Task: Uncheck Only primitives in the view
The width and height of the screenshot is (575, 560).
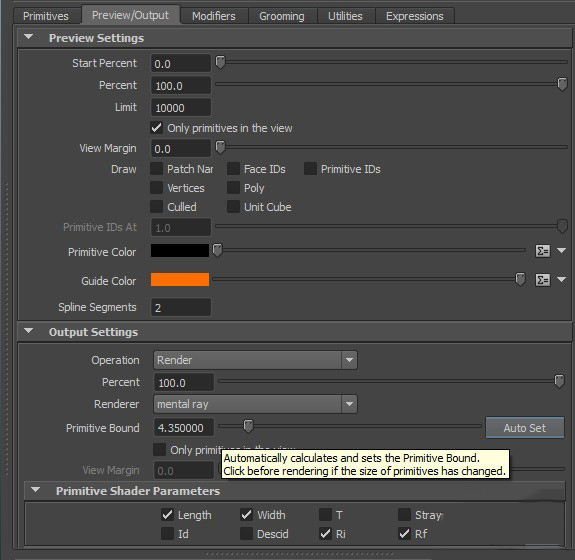Action: 157,128
